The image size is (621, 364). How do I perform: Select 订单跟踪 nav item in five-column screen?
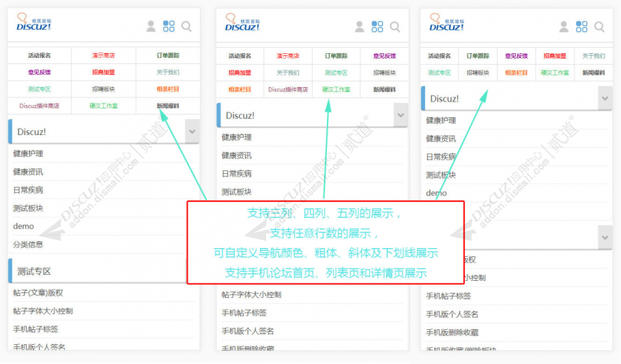point(478,56)
